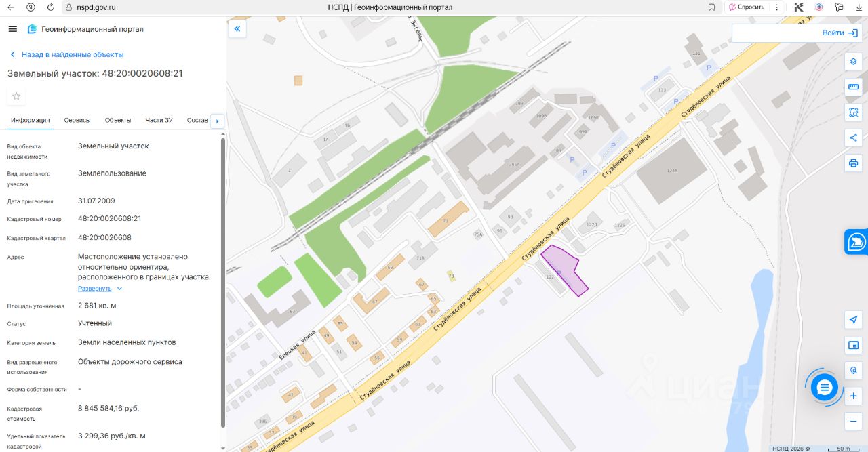Print the current map

pos(854,163)
